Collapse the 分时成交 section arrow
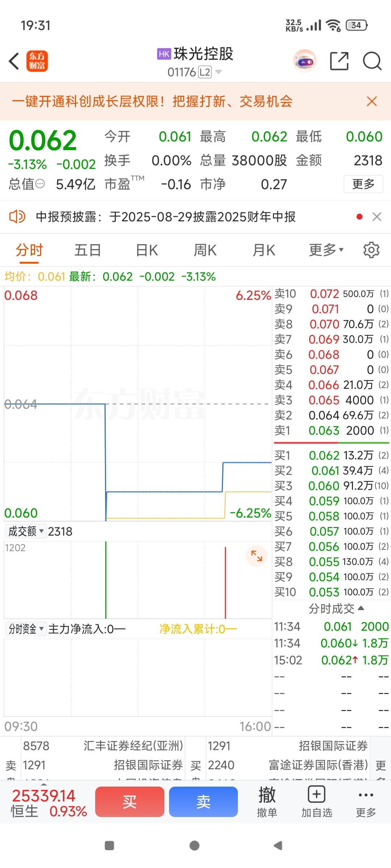 [361, 608]
